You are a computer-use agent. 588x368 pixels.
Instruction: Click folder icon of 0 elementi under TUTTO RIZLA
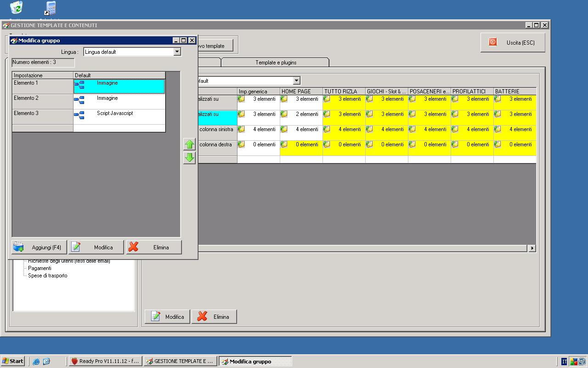327,144
